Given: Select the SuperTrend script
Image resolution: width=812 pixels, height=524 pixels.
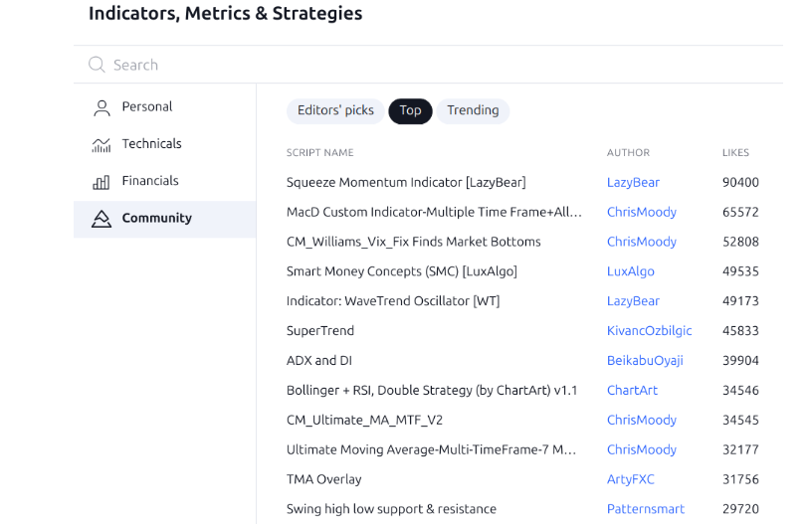Looking at the screenshot, I should pyautogui.click(x=320, y=330).
